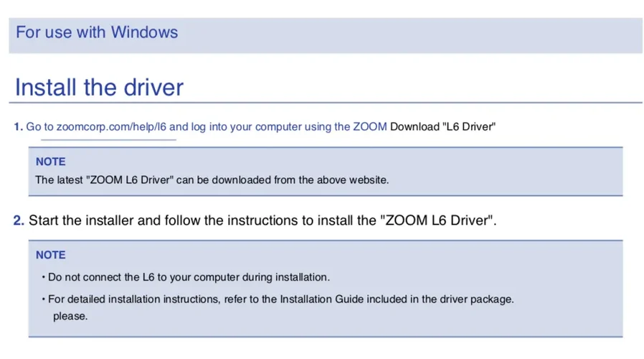The height and width of the screenshot is (359, 644).
Task: Click the NOTE label under step 2
Action: coord(50,255)
